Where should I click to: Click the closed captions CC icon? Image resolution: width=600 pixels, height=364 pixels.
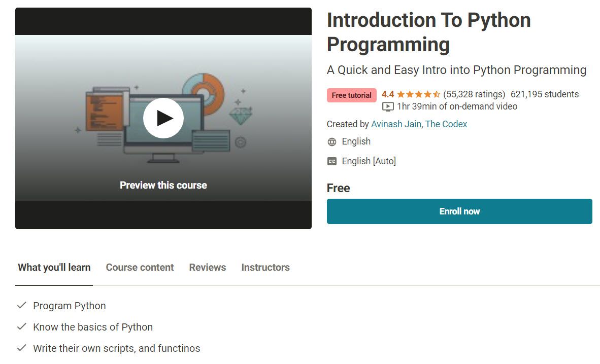[332, 161]
